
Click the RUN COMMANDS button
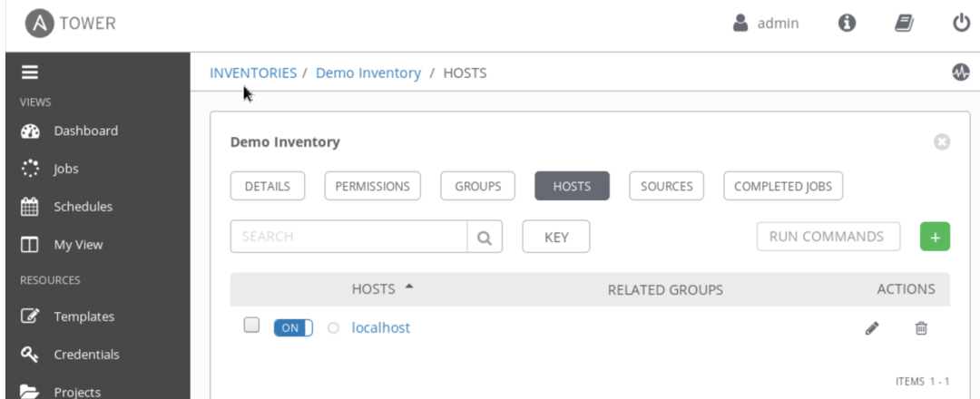tap(828, 237)
